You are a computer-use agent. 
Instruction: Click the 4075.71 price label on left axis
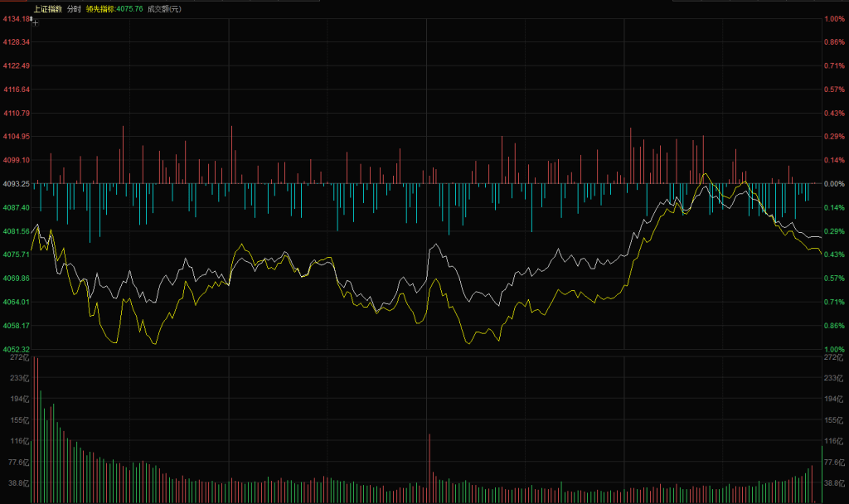pyautogui.click(x=16, y=254)
